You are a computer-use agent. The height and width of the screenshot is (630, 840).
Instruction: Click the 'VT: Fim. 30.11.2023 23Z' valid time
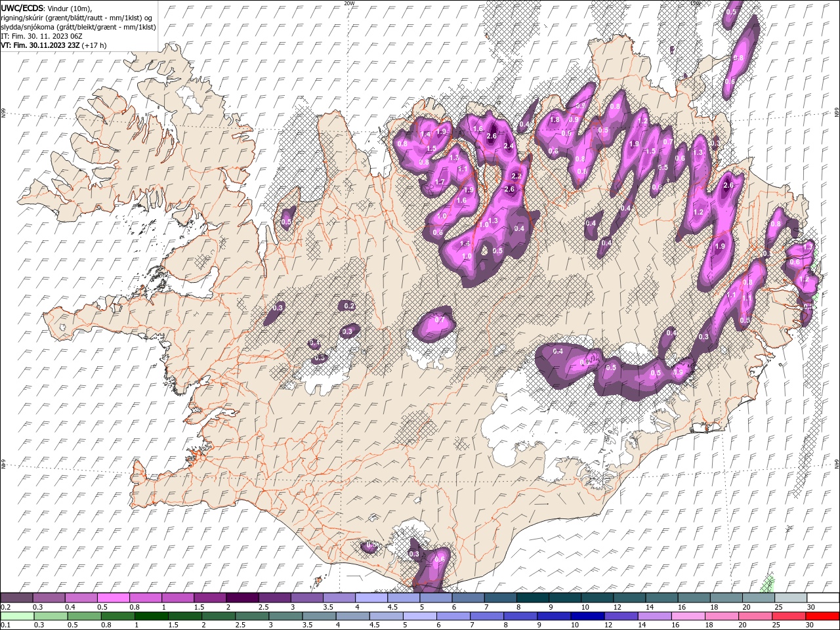tap(41, 45)
